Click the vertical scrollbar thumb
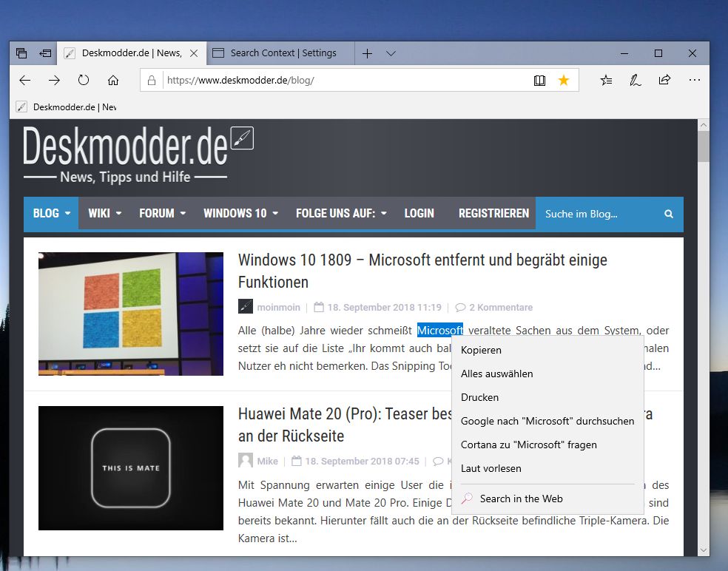Viewport: 728px width, 571px height. click(704, 146)
